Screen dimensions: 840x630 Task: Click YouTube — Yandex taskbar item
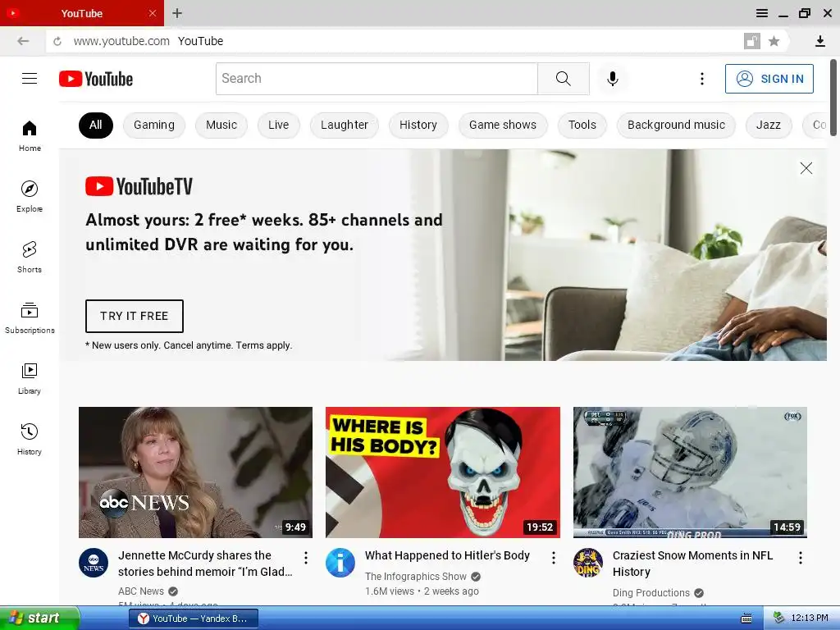(x=194, y=619)
